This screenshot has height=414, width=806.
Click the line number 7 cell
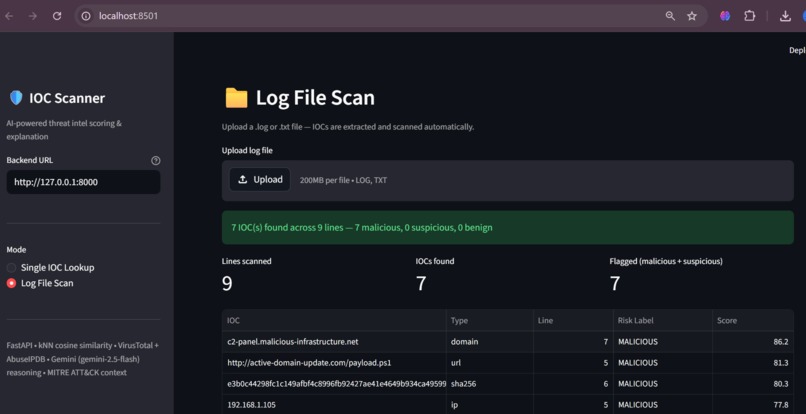(x=573, y=341)
